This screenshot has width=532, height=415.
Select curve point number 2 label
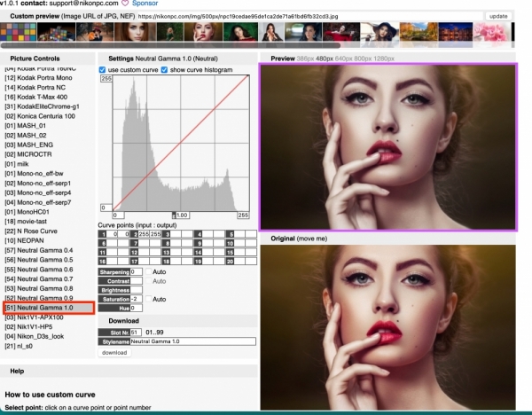(134, 233)
